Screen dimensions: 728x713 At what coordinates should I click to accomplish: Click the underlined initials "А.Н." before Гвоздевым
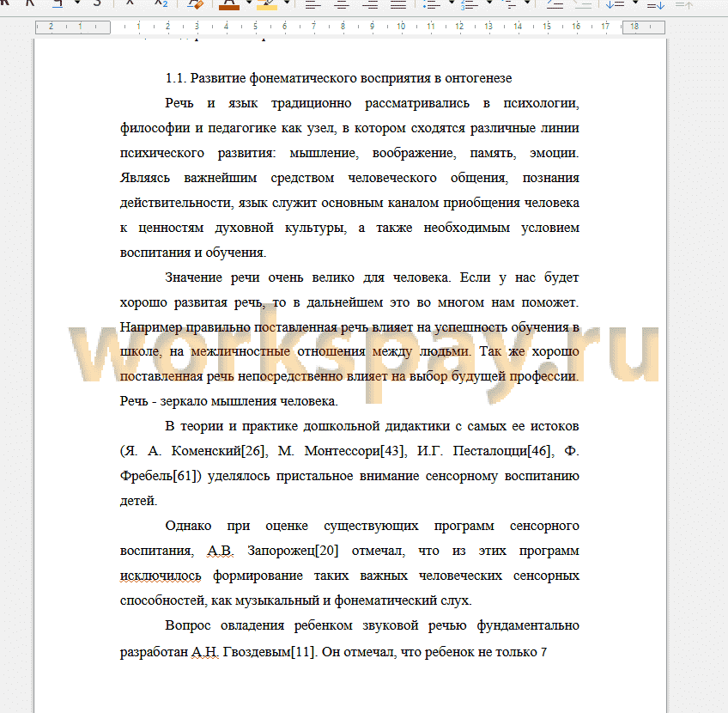click(204, 652)
